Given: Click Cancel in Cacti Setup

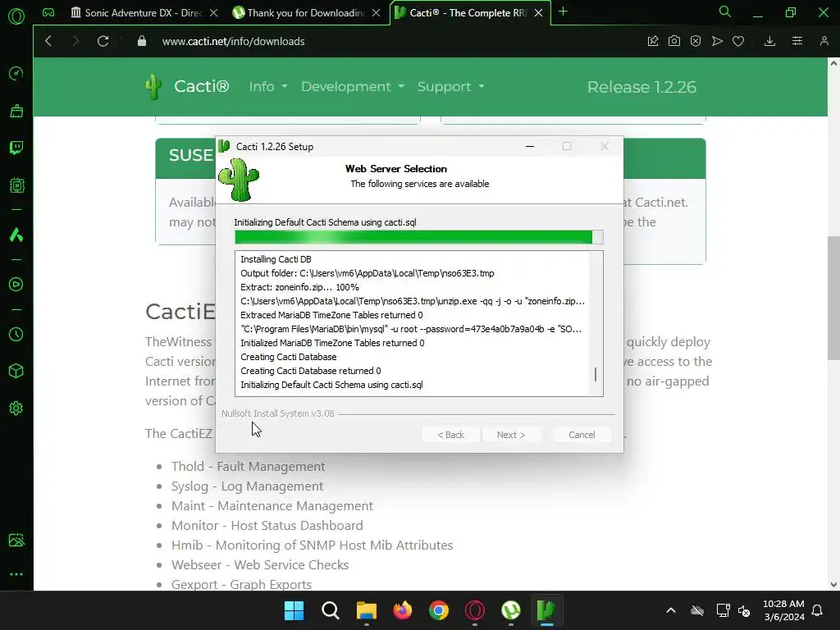Looking at the screenshot, I should 582,435.
